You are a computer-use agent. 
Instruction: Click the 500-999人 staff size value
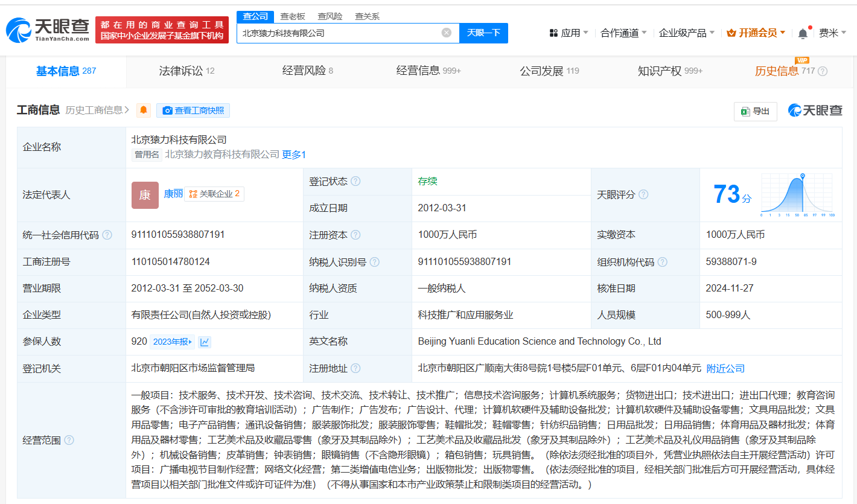[x=728, y=315]
